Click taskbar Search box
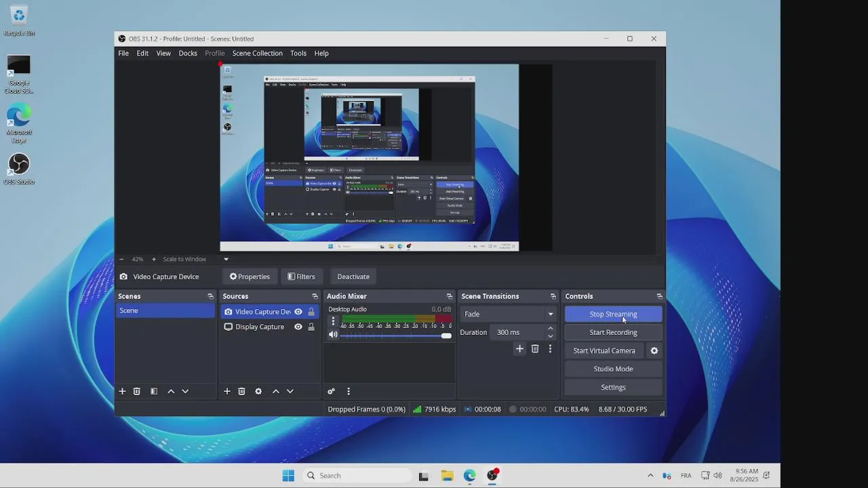The image size is (868, 488). click(x=356, y=475)
